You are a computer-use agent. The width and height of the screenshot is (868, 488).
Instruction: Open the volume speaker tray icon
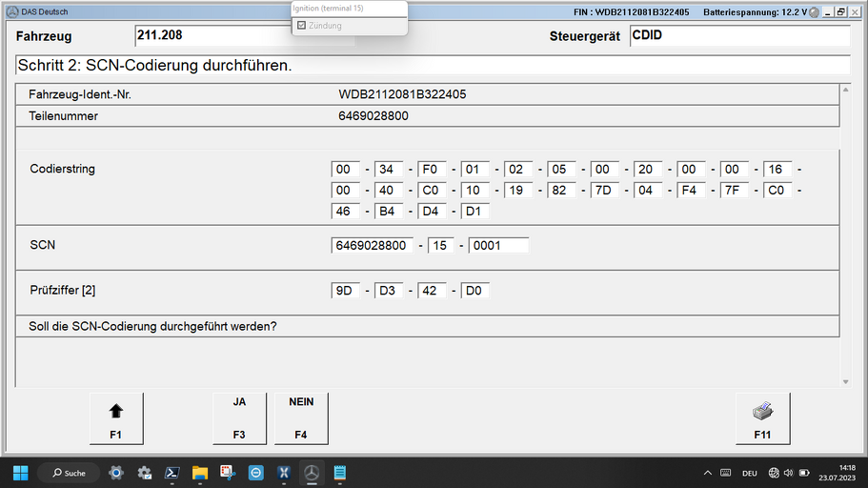point(788,473)
